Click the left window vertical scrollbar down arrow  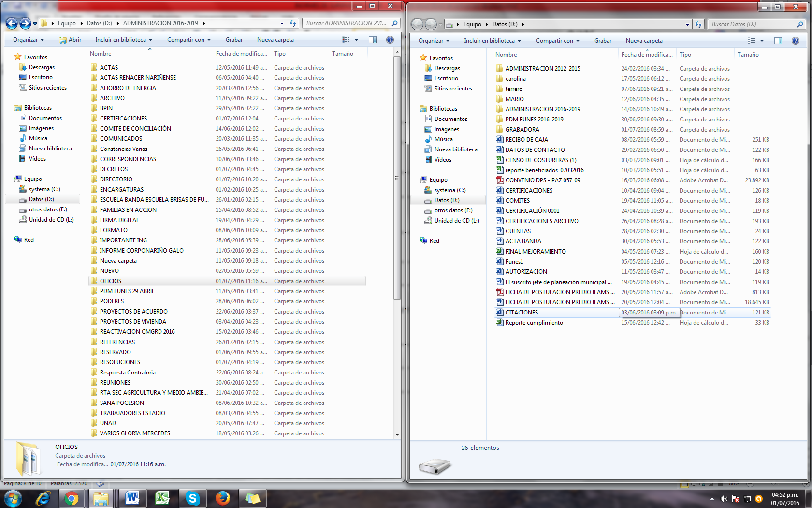pos(397,435)
